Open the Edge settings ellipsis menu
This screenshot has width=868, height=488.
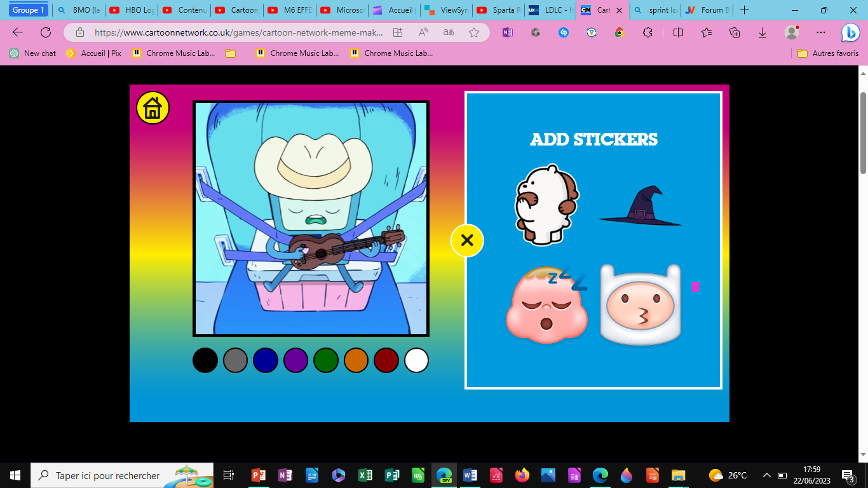821,32
